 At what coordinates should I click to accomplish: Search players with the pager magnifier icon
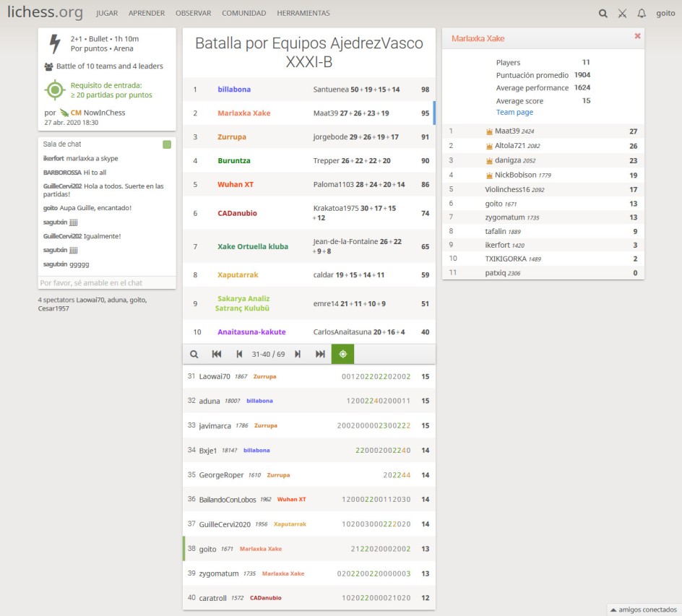(194, 354)
